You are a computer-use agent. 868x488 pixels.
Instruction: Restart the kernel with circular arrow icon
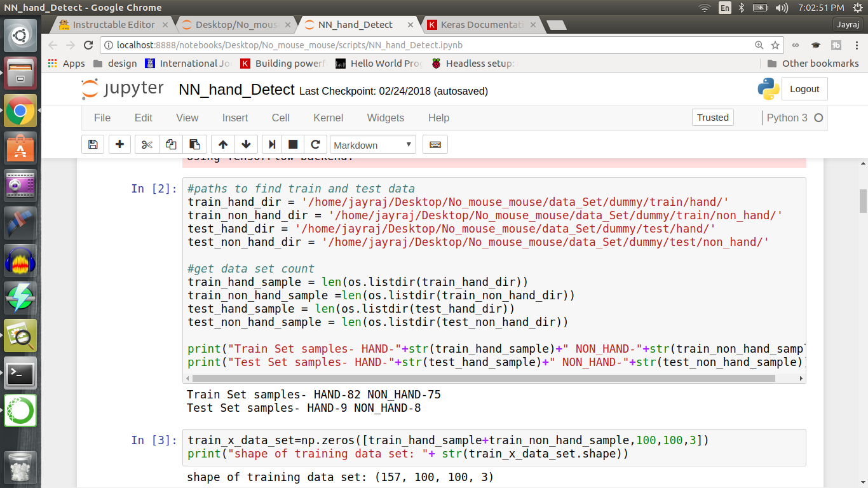315,144
